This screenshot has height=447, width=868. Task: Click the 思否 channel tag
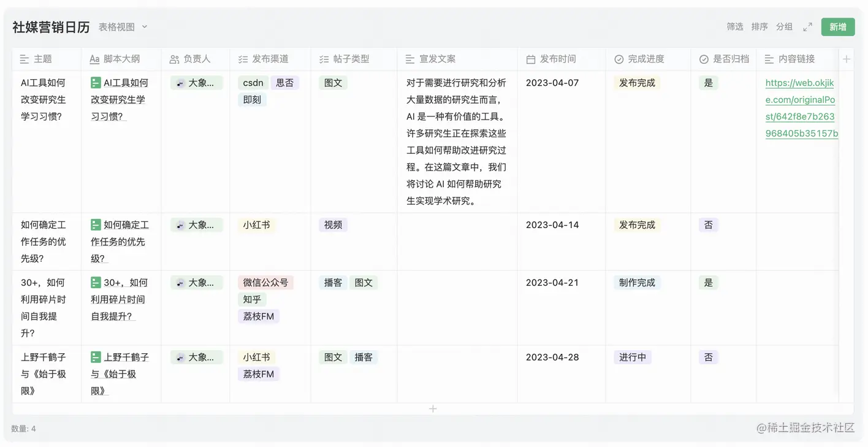[284, 83]
